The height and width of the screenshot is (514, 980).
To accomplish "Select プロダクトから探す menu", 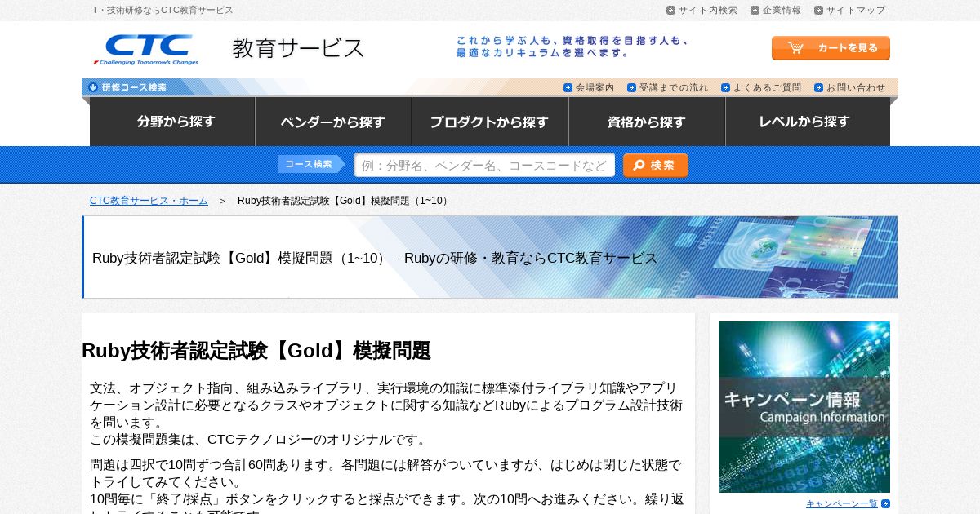I will (x=490, y=122).
